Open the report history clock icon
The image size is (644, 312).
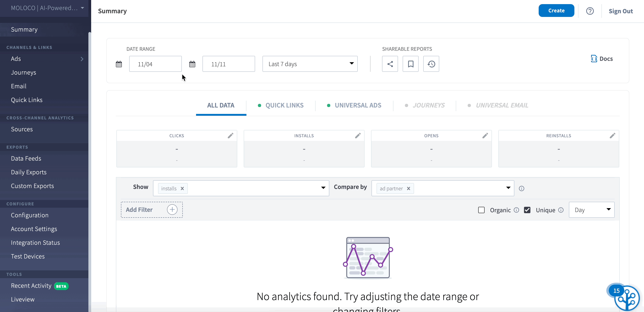(431, 64)
